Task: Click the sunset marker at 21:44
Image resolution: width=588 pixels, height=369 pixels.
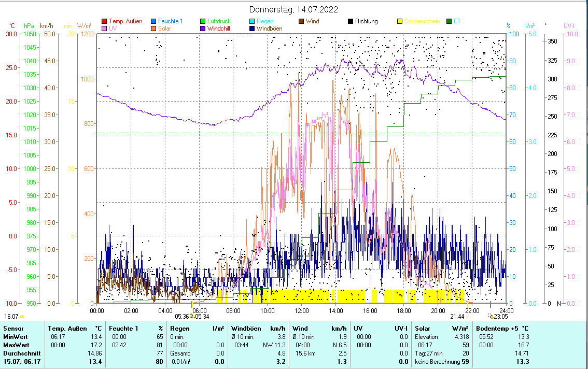Action: pos(458,316)
